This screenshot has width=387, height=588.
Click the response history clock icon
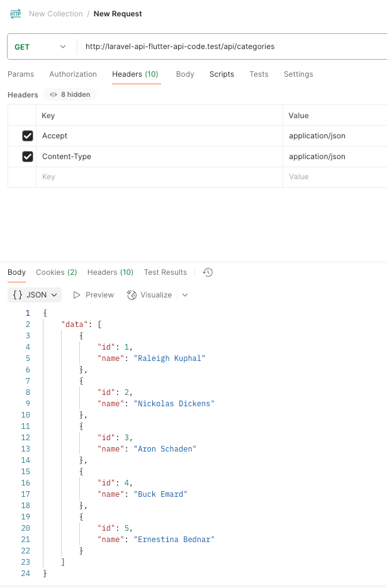coord(208,272)
